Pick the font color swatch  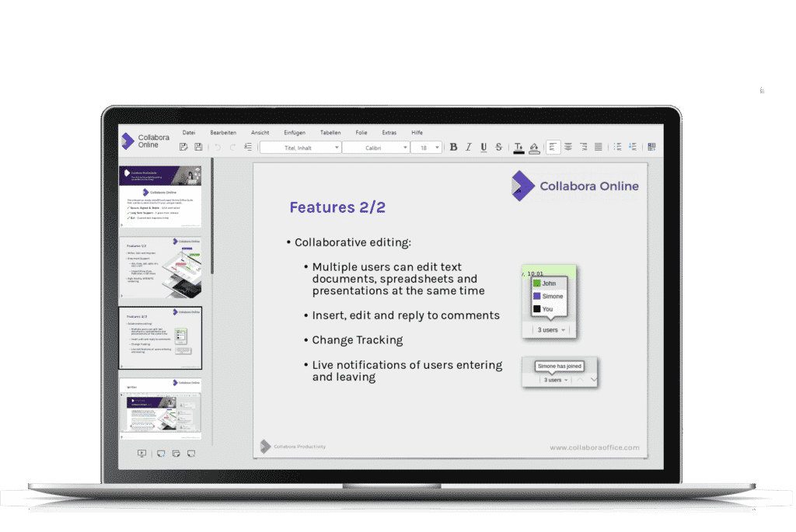point(518,147)
